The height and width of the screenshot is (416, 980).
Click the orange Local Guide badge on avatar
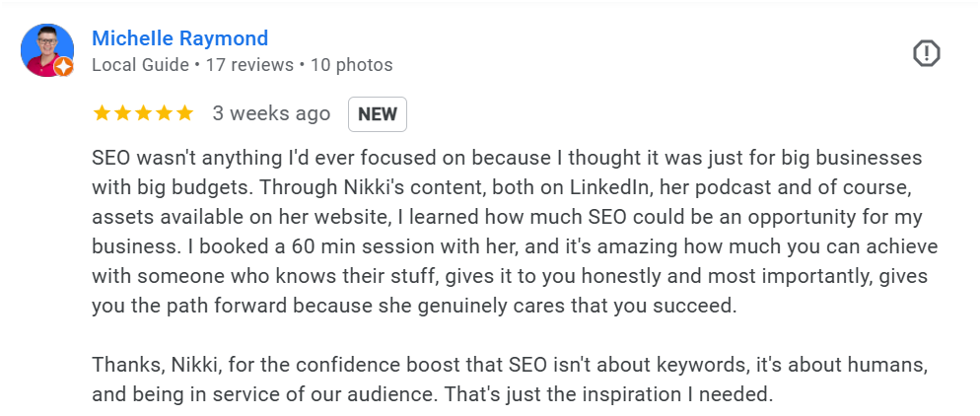64,67
